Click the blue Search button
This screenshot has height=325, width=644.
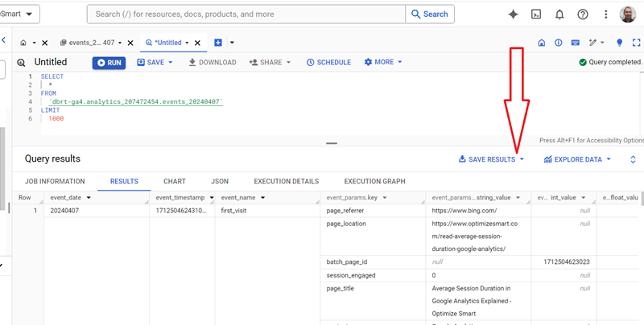coord(430,14)
